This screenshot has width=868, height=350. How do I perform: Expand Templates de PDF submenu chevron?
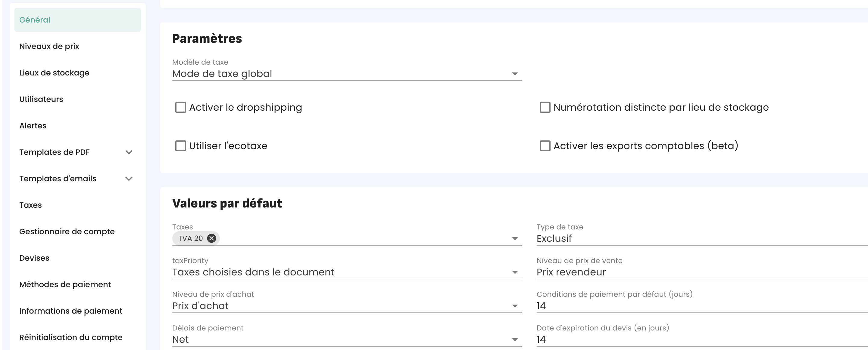[129, 152]
